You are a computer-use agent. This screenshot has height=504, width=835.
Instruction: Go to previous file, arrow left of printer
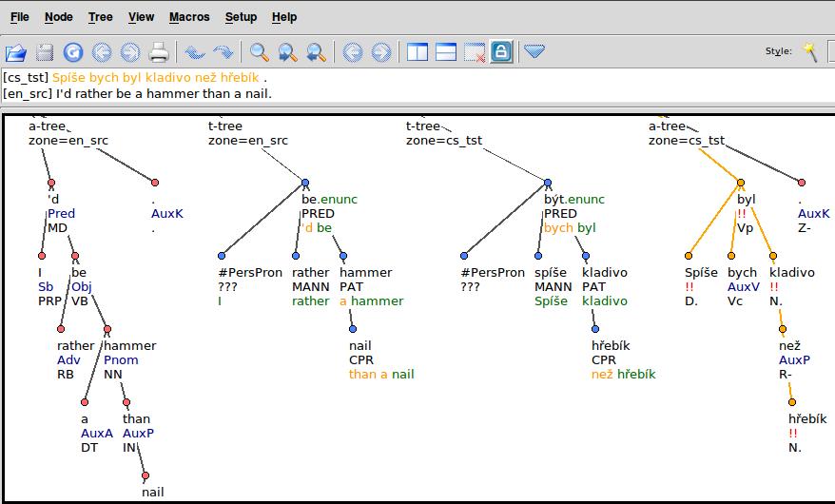(x=102, y=52)
